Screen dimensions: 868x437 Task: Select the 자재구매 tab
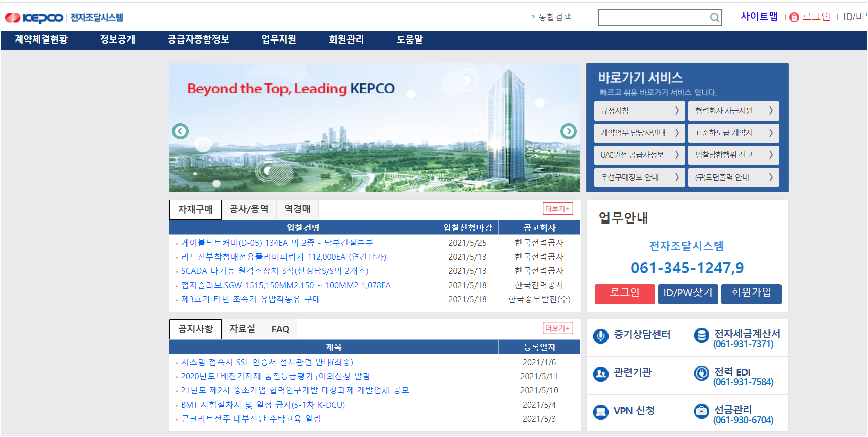[x=195, y=209]
